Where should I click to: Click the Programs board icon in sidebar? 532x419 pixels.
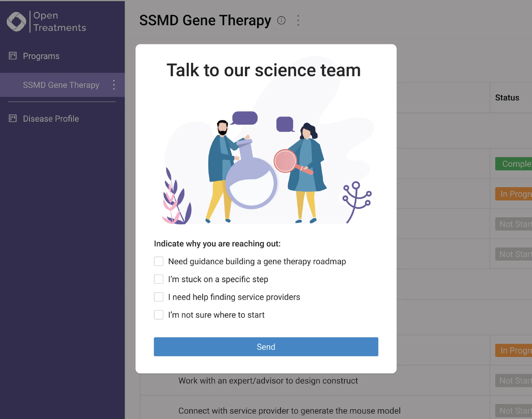click(13, 56)
